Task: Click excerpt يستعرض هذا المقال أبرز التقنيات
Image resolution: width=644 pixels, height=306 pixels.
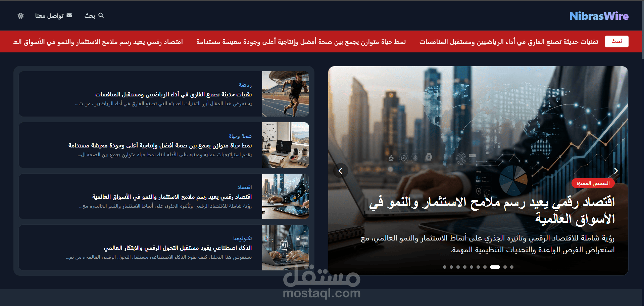Action: (x=163, y=104)
